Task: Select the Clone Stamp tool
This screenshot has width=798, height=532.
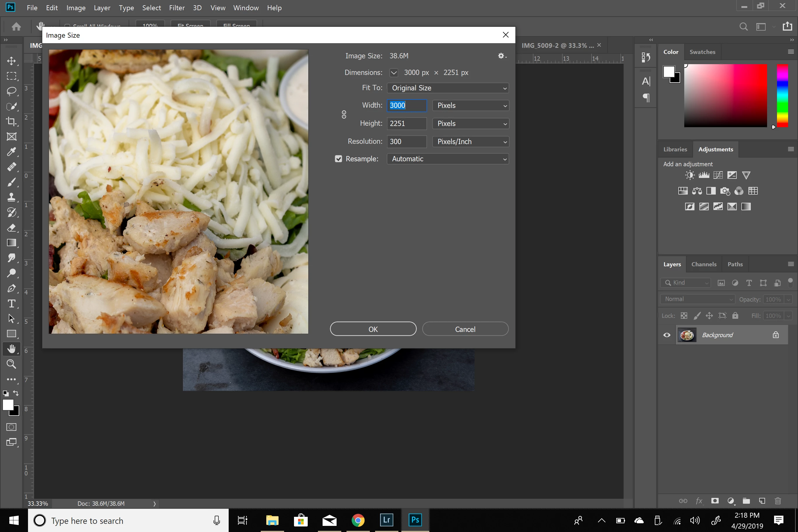Action: (x=11, y=197)
